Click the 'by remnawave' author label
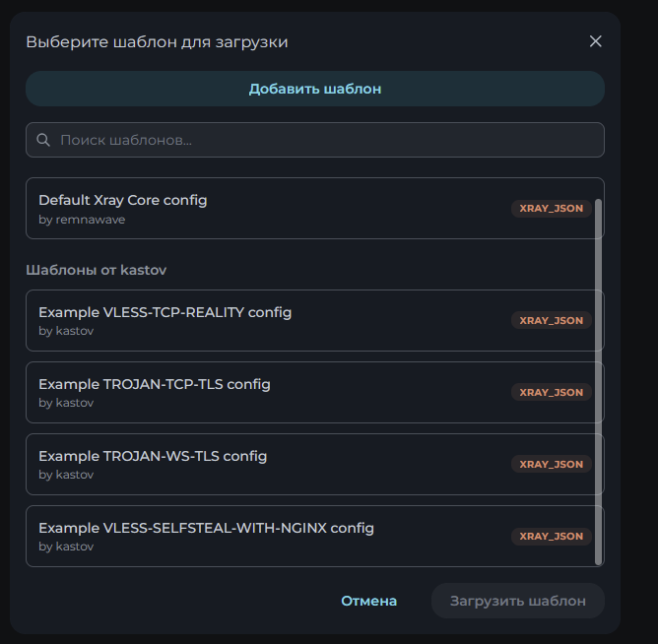The width and height of the screenshot is (658, 644). (82, 220)
